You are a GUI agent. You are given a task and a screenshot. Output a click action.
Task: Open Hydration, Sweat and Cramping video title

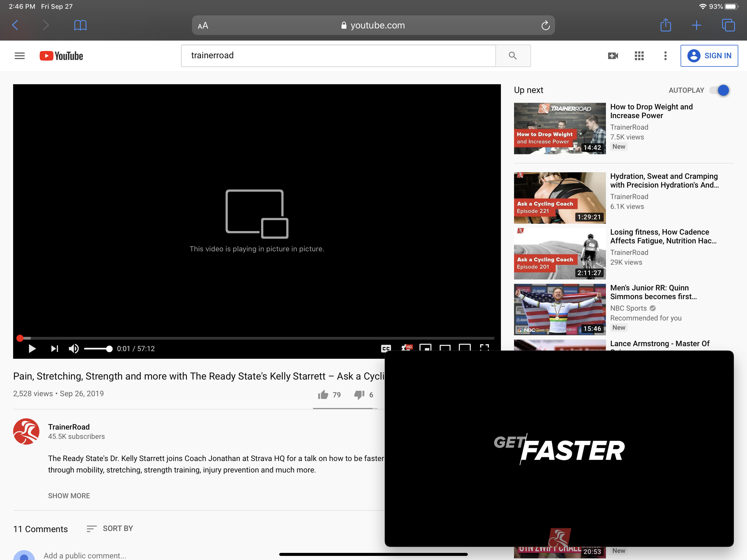(664, 181)
